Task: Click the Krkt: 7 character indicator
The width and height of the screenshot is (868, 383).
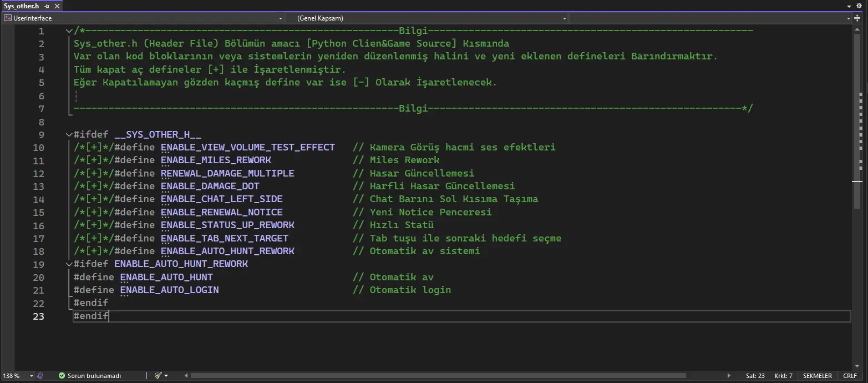Action: point(783,376)
